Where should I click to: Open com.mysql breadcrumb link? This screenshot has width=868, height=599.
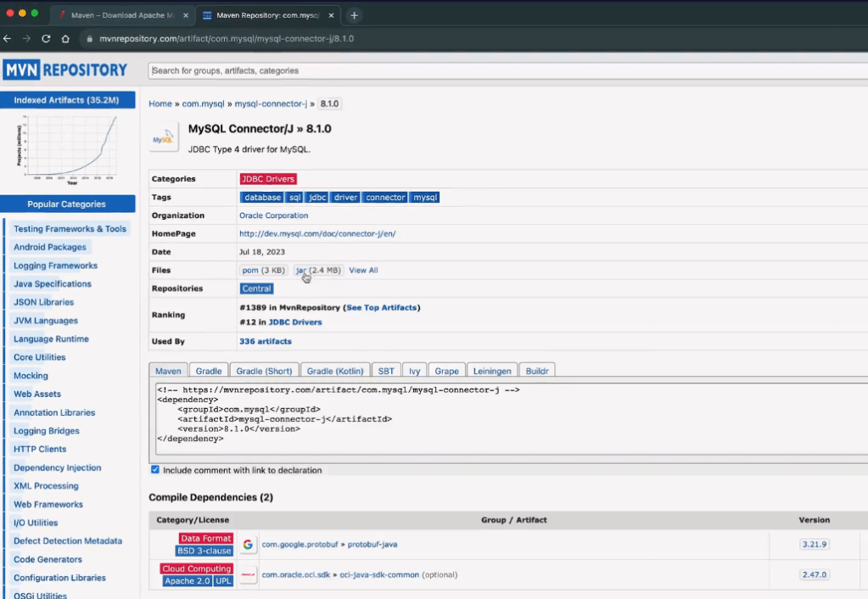tap(203, 104)
